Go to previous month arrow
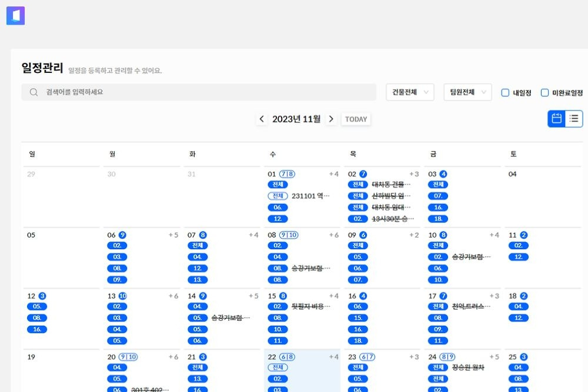Image resolution: width=588 pixels, height=392 pixels. click(x=262, y=119)
